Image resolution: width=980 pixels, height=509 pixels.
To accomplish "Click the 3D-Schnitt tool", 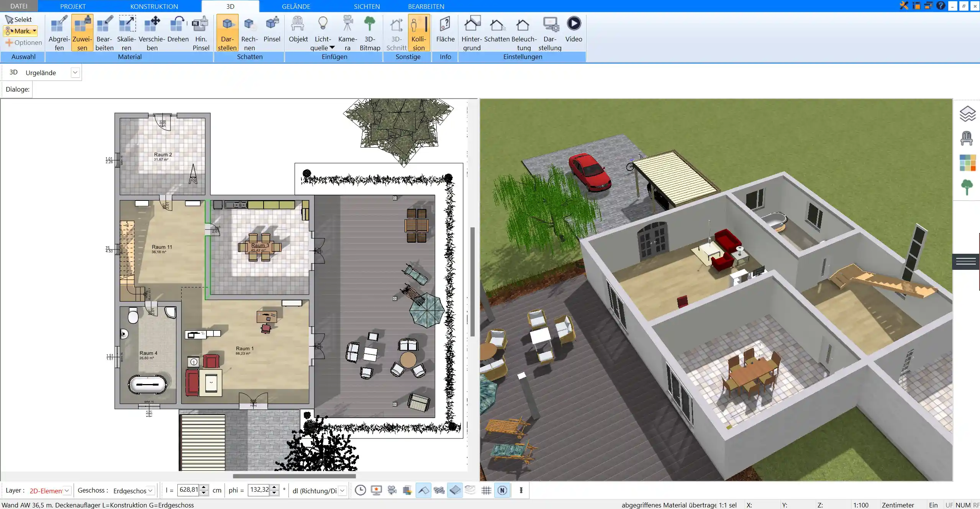I will [x=396, y=33].
